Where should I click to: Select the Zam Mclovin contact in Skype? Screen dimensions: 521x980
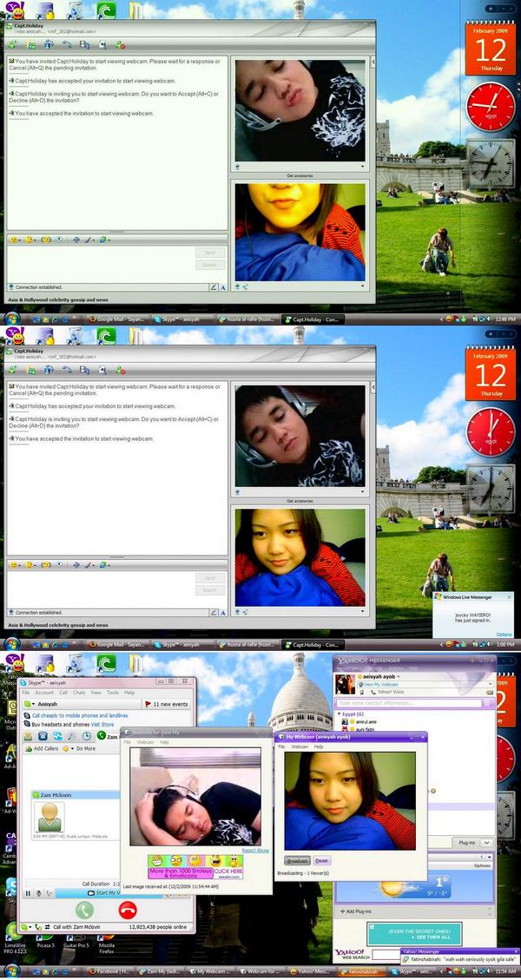point(56,794)
